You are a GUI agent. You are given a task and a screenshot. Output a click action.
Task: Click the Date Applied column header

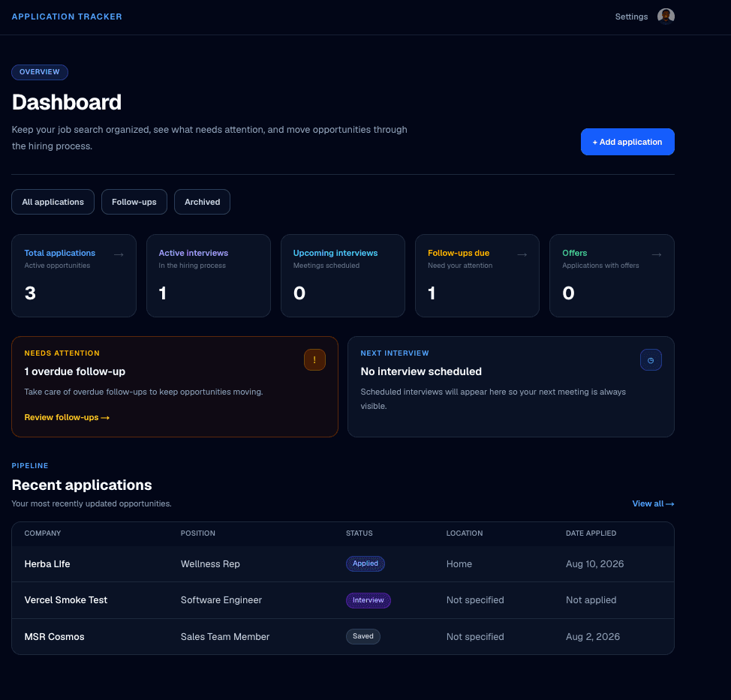[591, 533]
